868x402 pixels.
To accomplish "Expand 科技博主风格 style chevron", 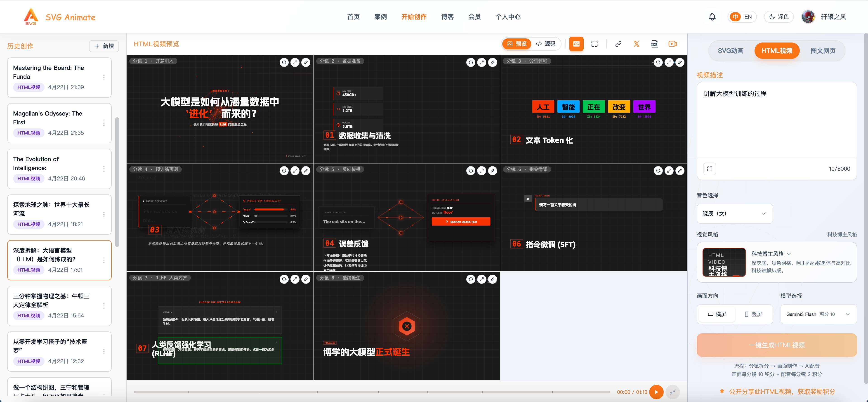I will pos(789,254).
